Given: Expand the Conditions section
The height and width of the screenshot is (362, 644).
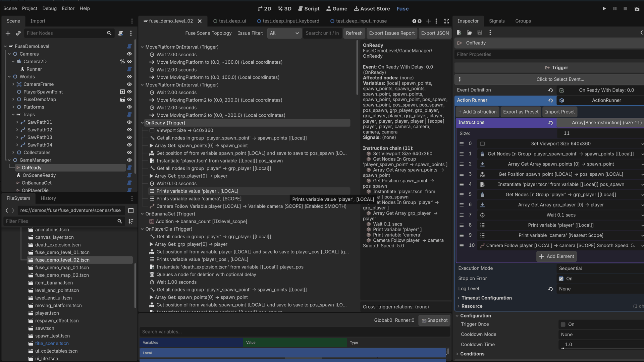Looking at the screenshot, I should 471,354.
